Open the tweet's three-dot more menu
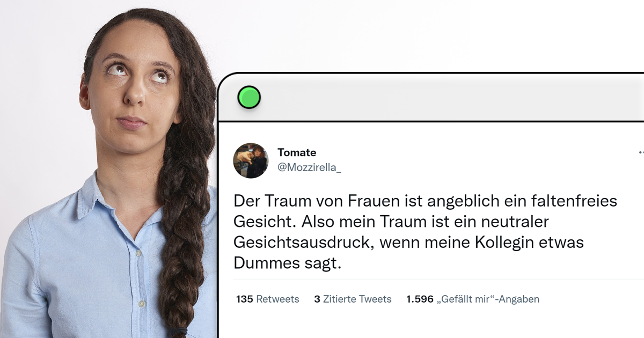Screen dimensions: 644x338 (x=641, y=153)
